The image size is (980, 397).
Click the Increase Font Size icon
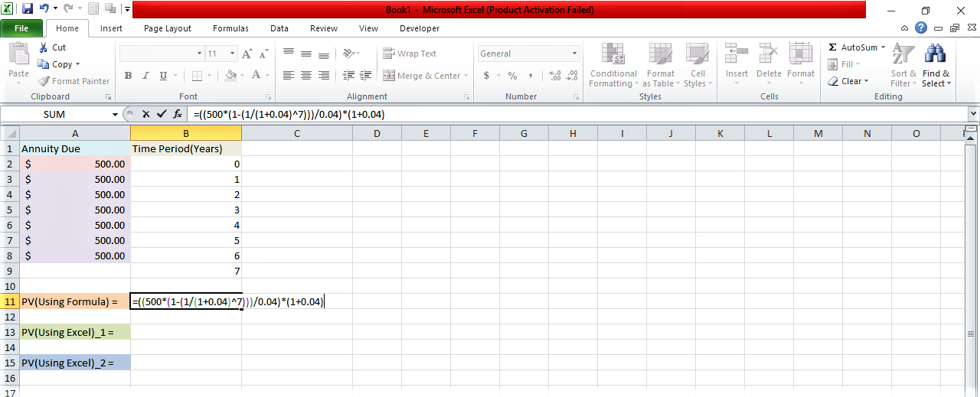pos(247,54)
